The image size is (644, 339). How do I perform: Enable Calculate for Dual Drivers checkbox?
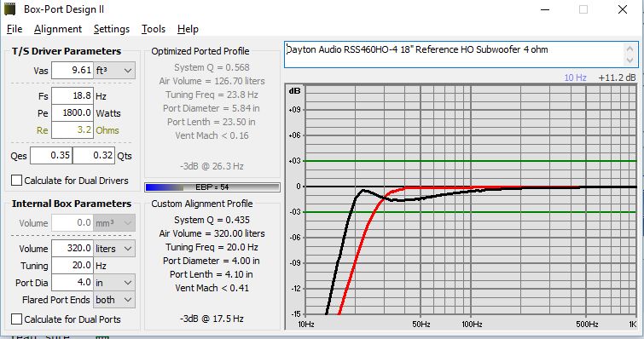(16, 181)
